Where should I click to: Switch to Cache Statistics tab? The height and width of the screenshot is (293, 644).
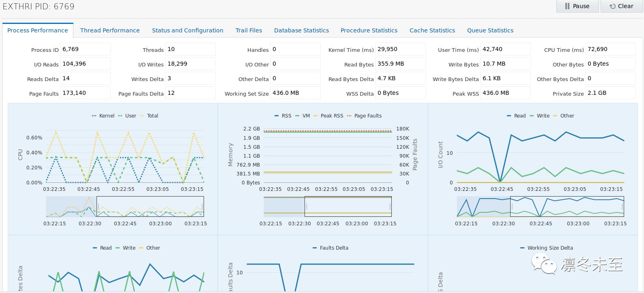click(x=432, y=30)
